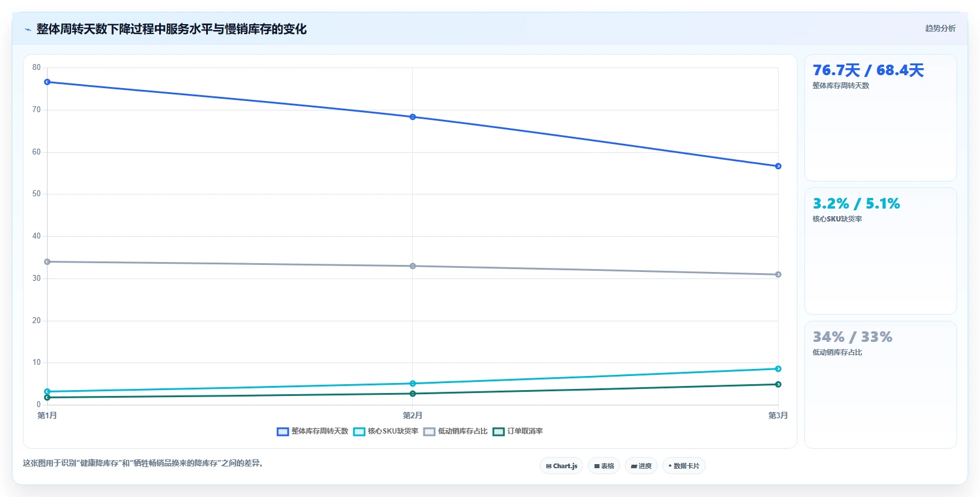Click the Chart.js chip
Screen dimensions: 980x497
(x=561, y=466)
